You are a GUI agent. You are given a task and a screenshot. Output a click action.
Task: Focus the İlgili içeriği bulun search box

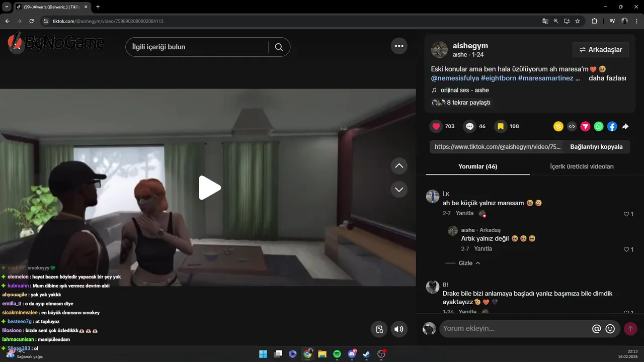(197, 47)
